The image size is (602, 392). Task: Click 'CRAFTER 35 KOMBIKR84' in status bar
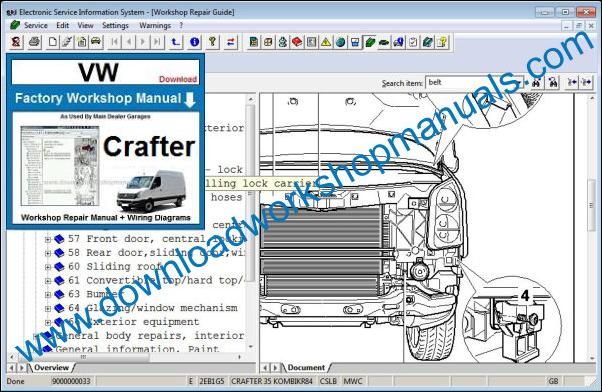(271, 381)
